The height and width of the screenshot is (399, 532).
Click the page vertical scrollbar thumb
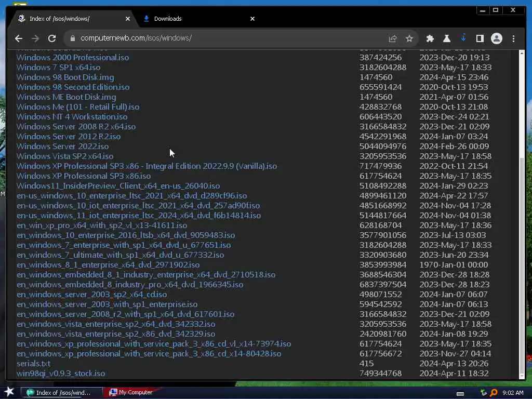click(522, 265)
